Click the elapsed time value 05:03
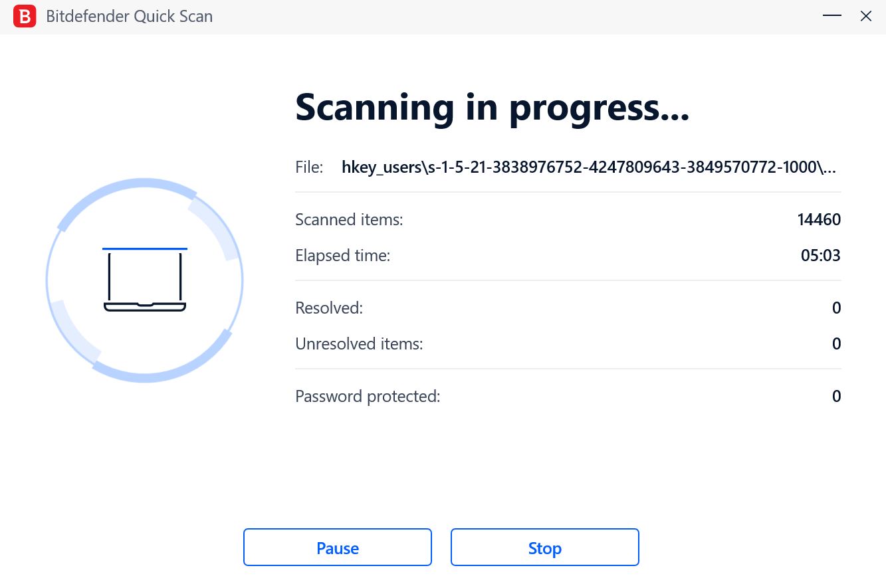This screenshot has height=588, width=886. [821, 255]
